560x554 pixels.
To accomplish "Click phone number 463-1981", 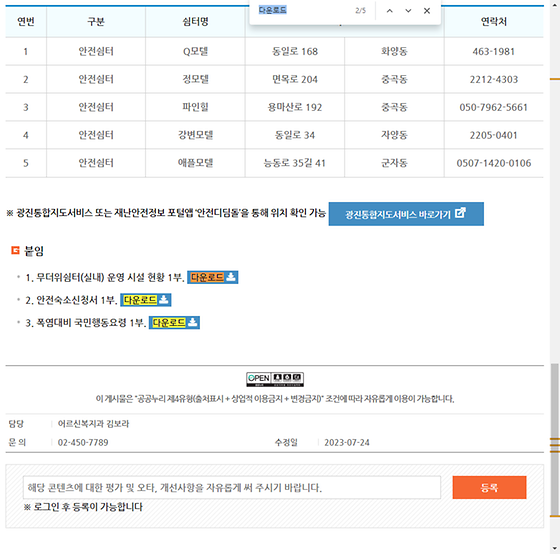I will pos(494,51).
